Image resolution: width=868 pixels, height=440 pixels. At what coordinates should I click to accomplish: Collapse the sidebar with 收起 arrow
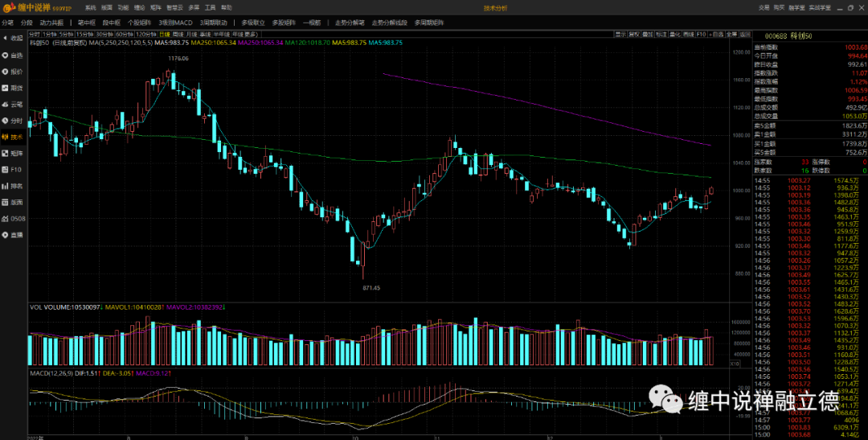[13, 39]
